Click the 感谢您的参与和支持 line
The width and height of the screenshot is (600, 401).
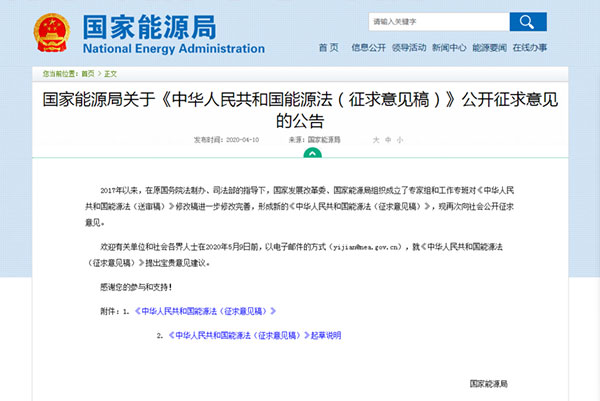point(136,287)
